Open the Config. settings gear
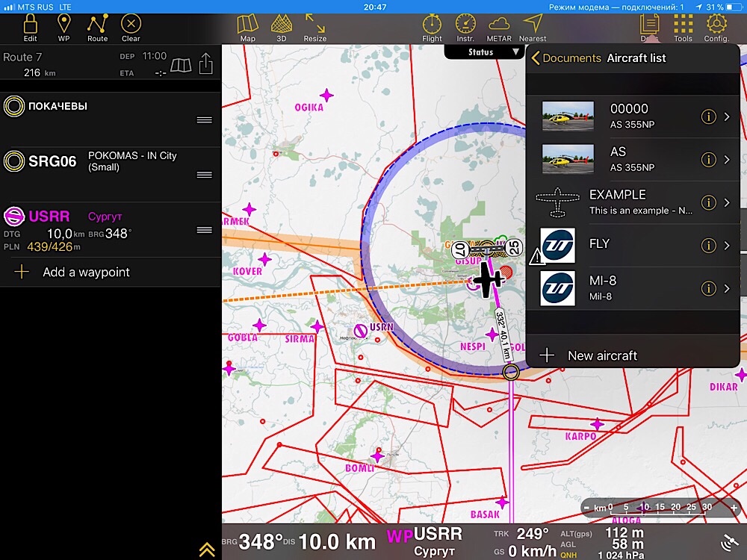Screen dimensions: 747x560 [x=716, y=28]
